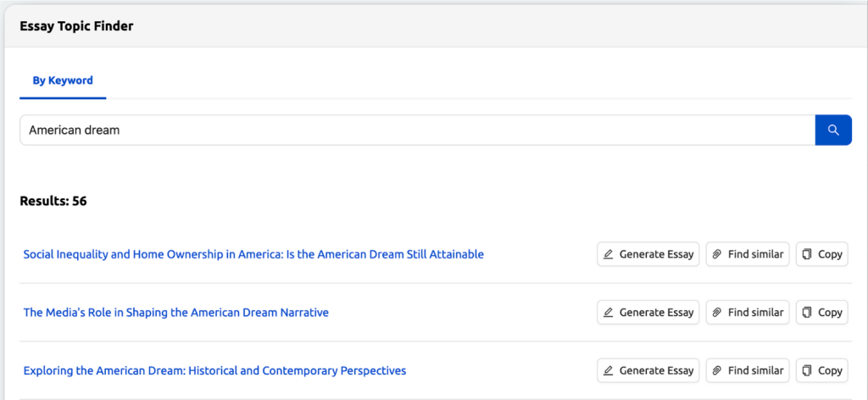This screenshot has height=400, width=868.
Task: Click pencil icon for Exploring the American Dream
Action: point(609,370)
